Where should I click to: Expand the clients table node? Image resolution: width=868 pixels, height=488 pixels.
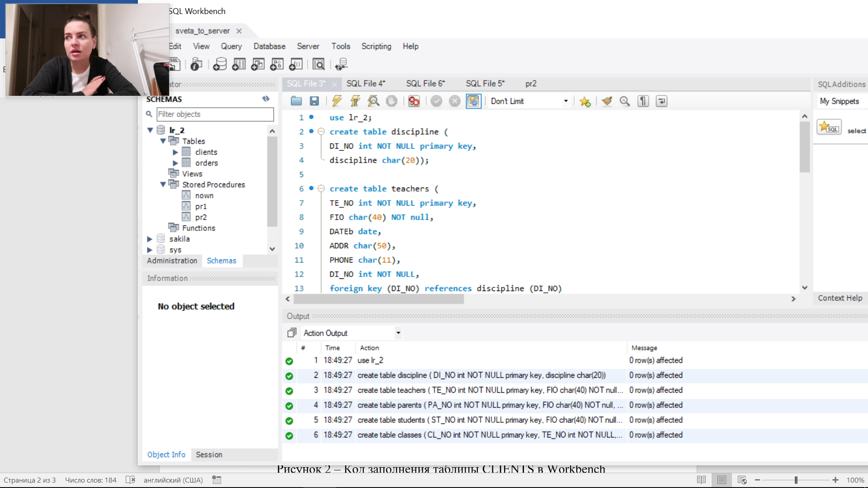coord(175,152)
